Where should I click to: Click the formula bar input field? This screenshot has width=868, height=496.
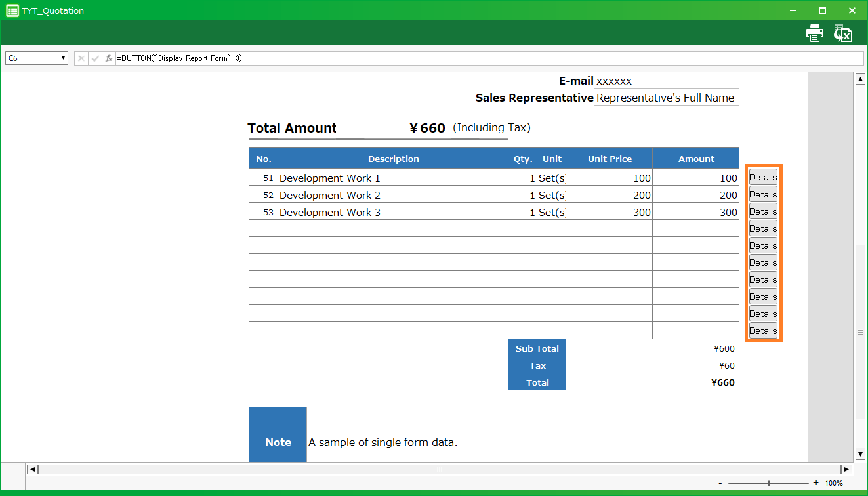pos(486,58)
